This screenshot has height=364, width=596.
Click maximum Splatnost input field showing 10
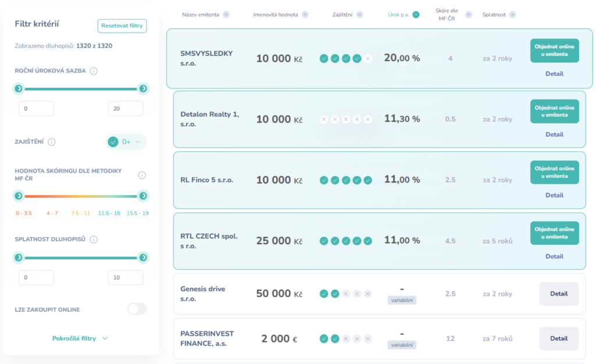pos(125,277)
